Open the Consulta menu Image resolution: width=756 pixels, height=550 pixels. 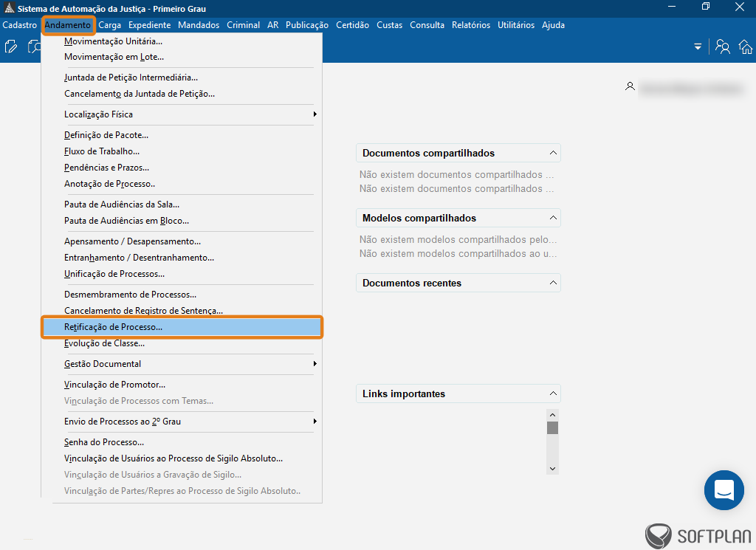click(427, 25)
